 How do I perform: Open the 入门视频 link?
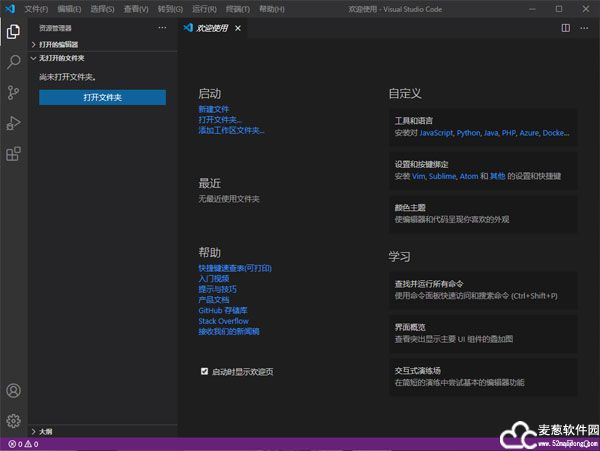(x=214, y=278)
